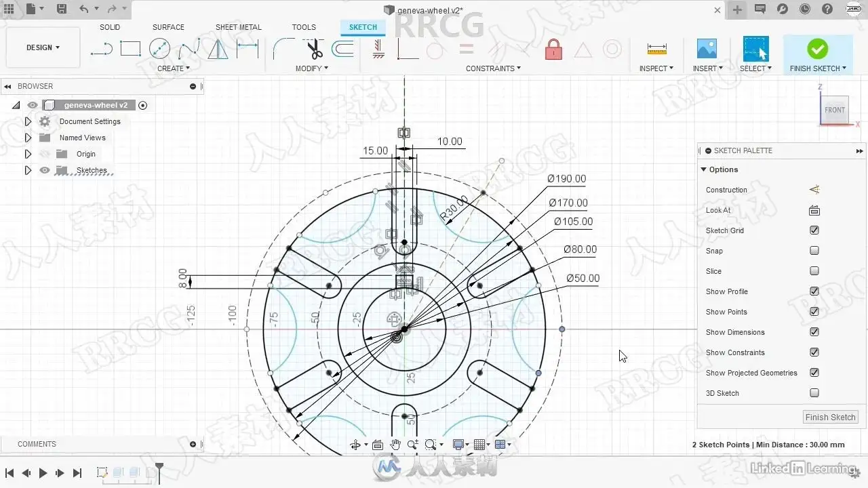This screenshot has width=868, height=488.
Task: Apply the Fix/Unfix lock constraint
Action: [x=554, y=49]
